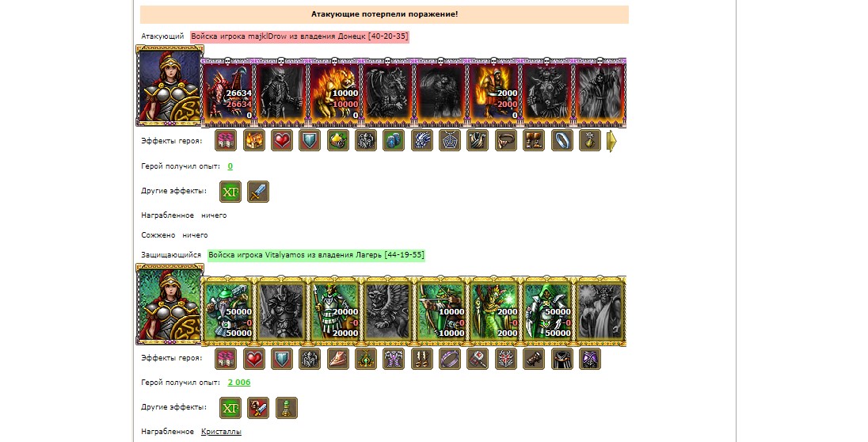The image size is (868, 442).
Task: Show more attacker hero effects with arrow
Action: (x=611, y=141)
